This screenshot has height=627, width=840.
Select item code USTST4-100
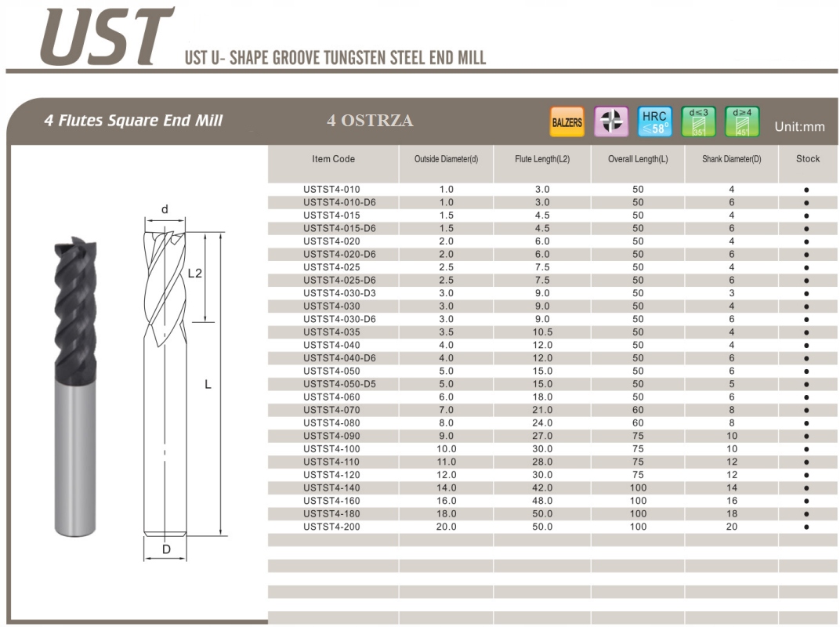[331, 449]
